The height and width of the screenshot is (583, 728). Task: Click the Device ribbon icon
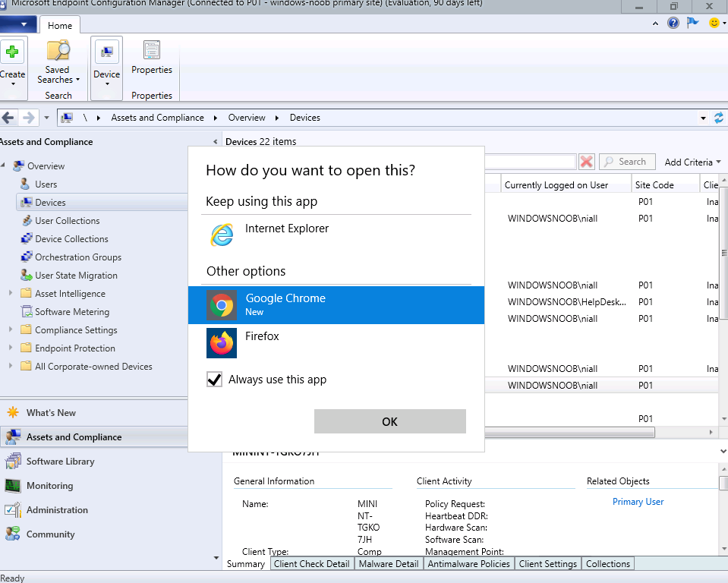(x=107, y=52)
